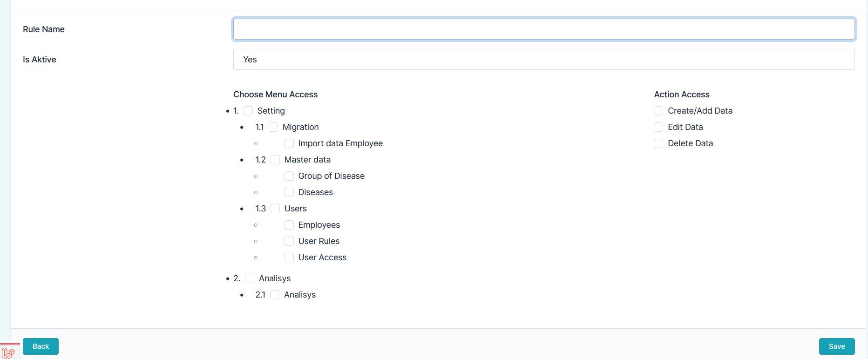
Task: Check the Users menu checkbox
Action: [275, 209]
